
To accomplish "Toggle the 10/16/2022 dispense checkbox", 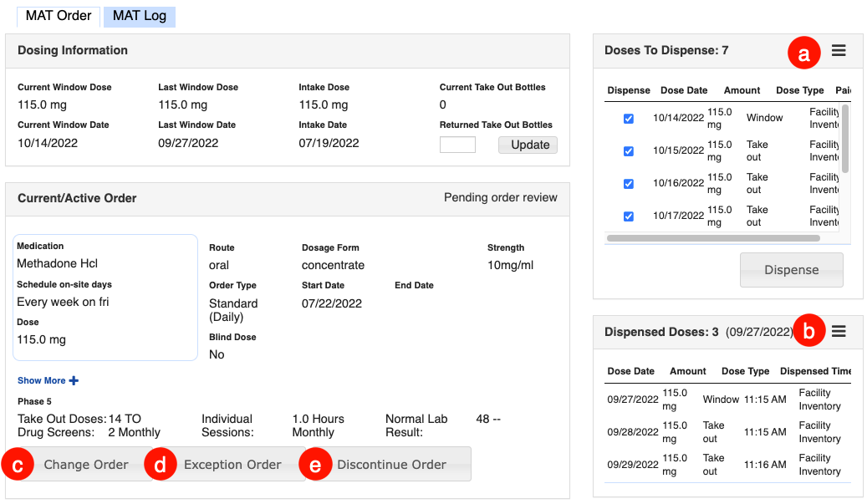I will click(x=629, y=184).
